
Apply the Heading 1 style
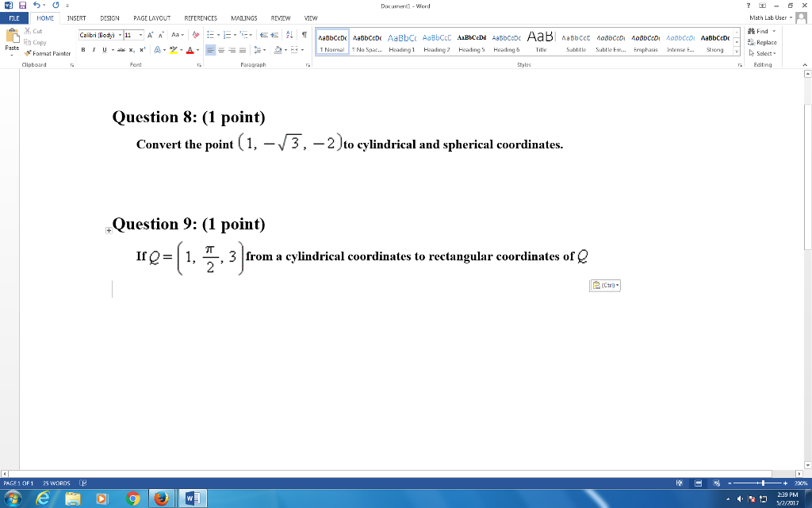click(401, 42)
